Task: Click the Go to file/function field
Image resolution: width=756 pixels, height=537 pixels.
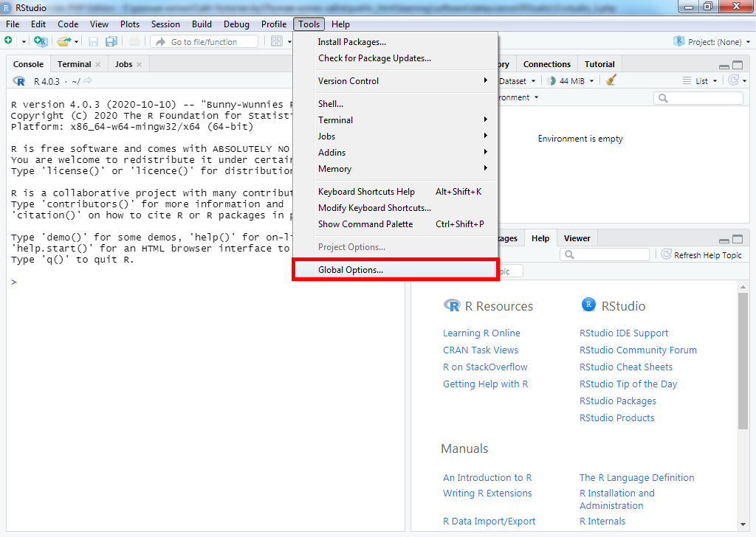Action: click(205, 42)
